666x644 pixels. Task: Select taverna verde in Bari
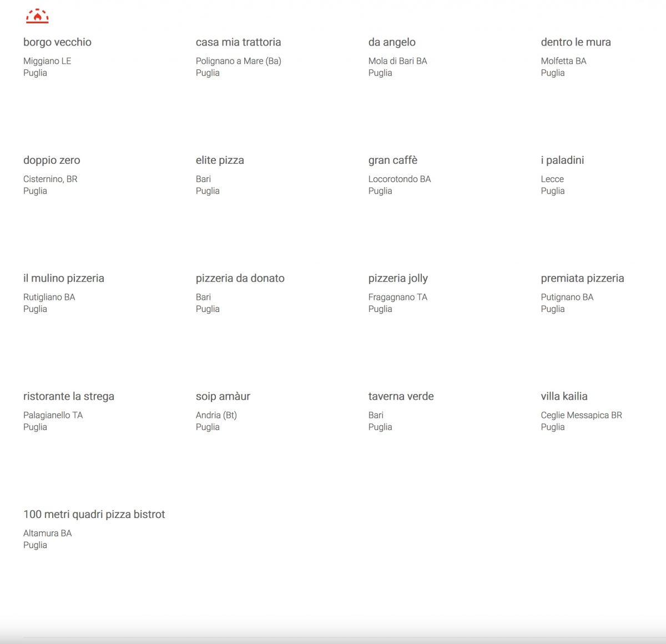(401, 396)
